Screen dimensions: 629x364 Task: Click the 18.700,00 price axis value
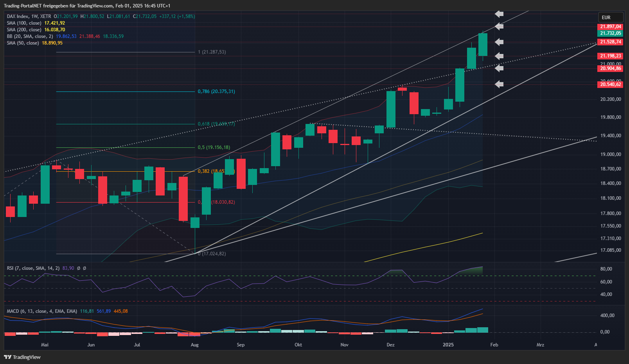(x=611, y=169)
